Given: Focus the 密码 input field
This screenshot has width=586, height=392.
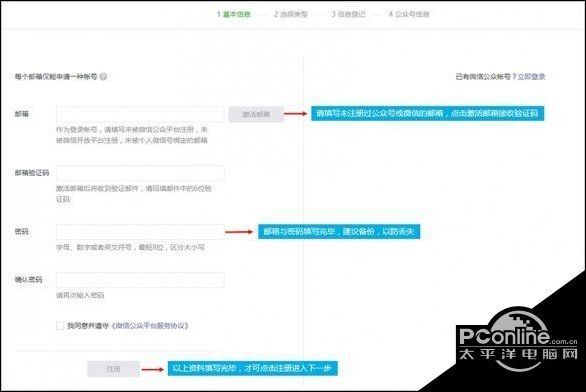Looking at the screenshot, I should (x=140, y=232).
